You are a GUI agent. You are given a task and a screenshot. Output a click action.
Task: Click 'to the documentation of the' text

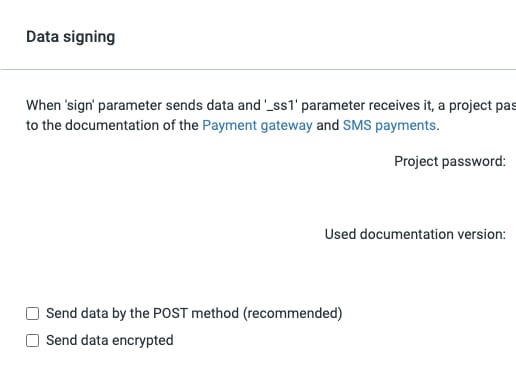point(112,126)
